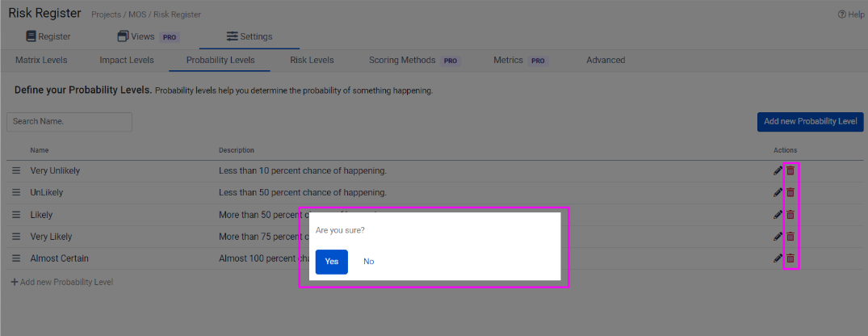The width and height of the screenshot is (868, 336).
Task: Confirm deletion with the Yes button
Action: pos(331,262)
